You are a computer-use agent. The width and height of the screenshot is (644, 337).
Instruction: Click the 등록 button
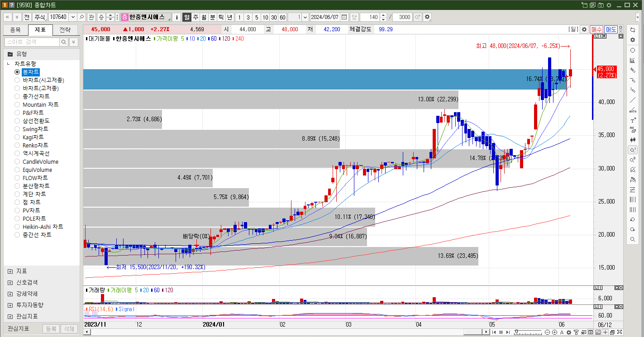51,329
